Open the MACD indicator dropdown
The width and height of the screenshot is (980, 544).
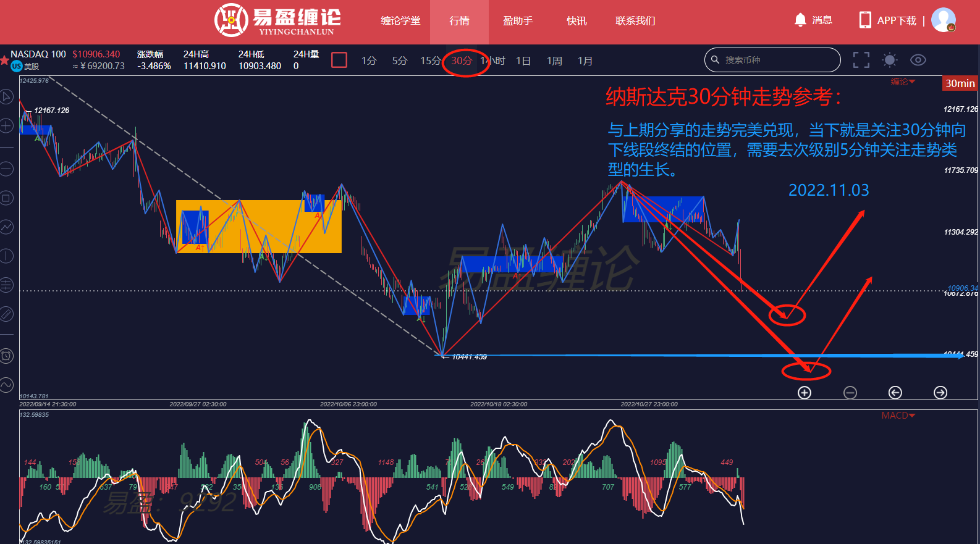pyautogui.click(x=898, y=416)
